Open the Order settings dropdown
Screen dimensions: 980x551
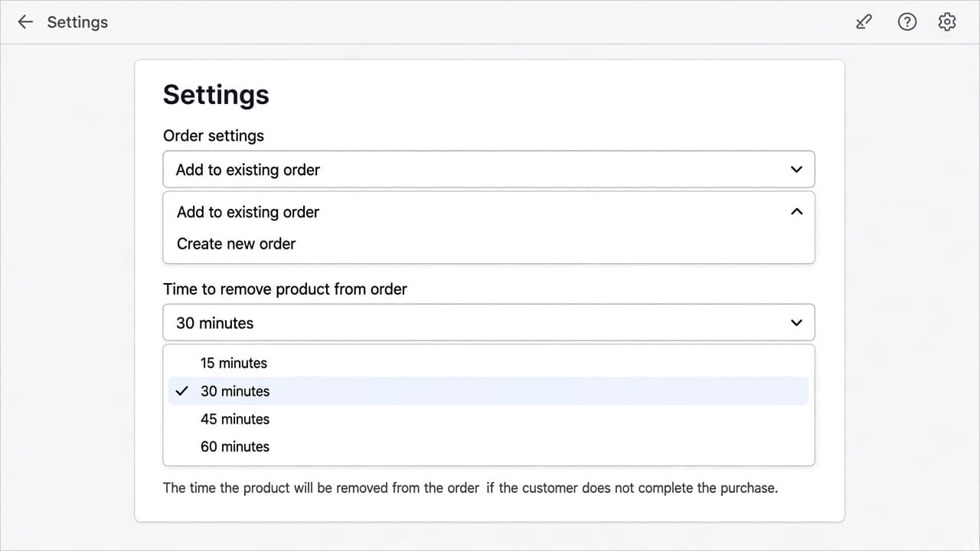click(488, 169)
